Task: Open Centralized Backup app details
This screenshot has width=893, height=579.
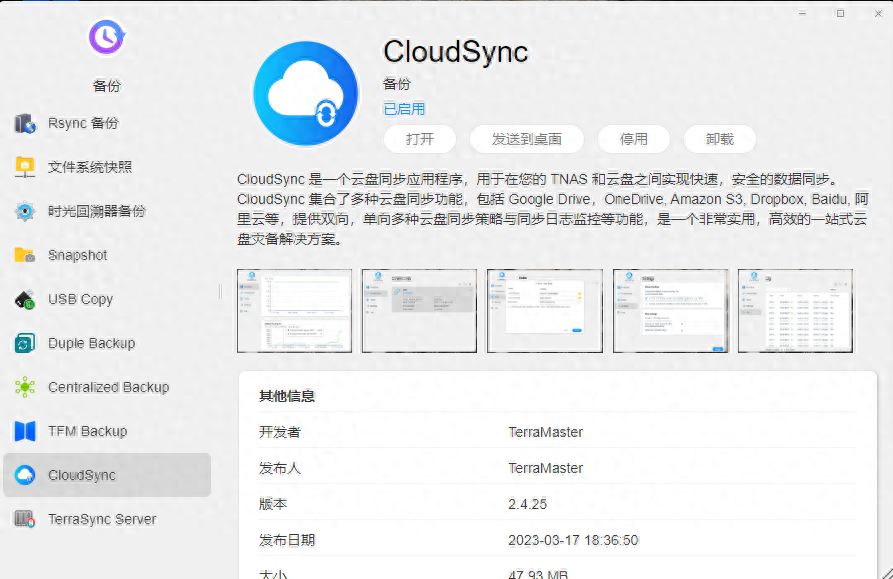Action: 107,387
